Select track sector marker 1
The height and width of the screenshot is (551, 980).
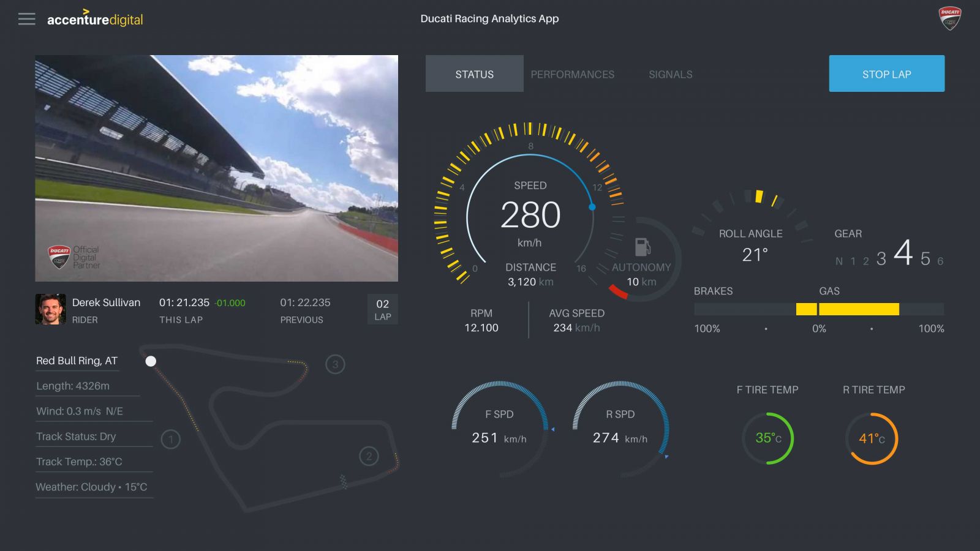point(170,439)
